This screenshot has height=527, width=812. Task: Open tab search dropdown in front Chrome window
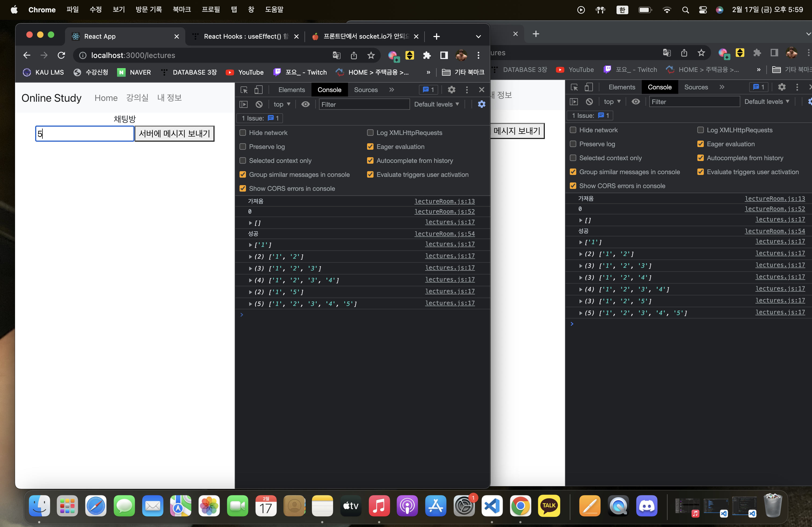point(478,36)
